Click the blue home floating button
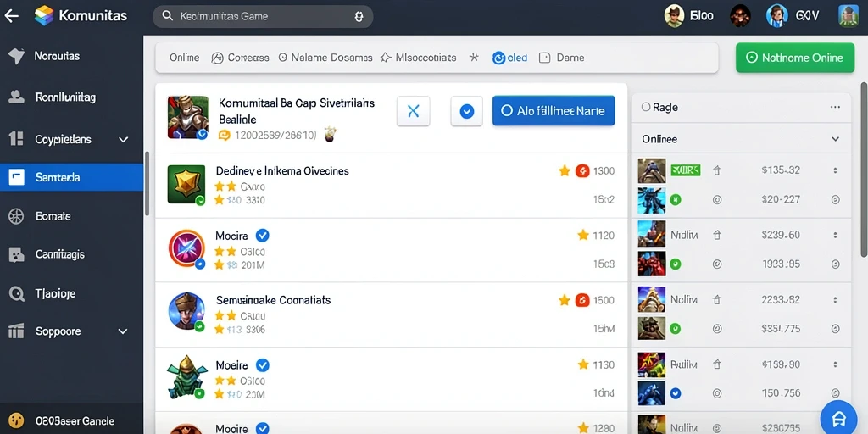Screen dimensions: 868x434 pyautogui.click(x=838, y=418)
